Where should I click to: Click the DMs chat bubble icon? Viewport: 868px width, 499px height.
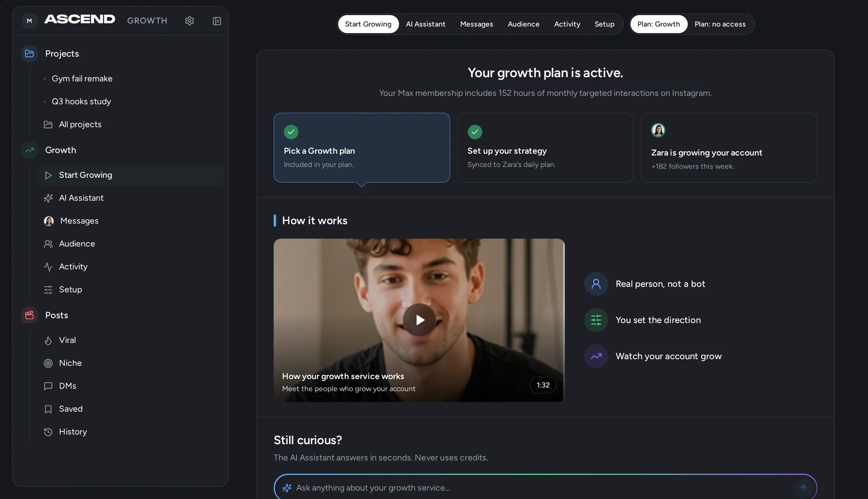[48, 386]
